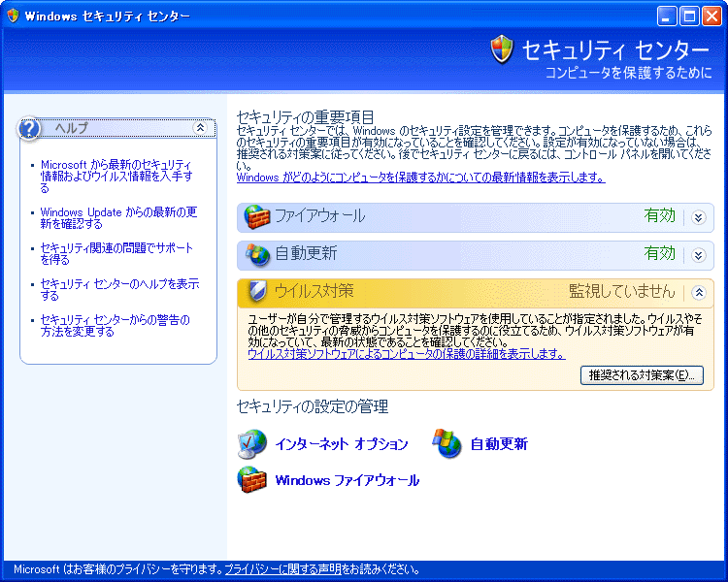Click the ファイアウォール 有効 status text

(659, 215)
